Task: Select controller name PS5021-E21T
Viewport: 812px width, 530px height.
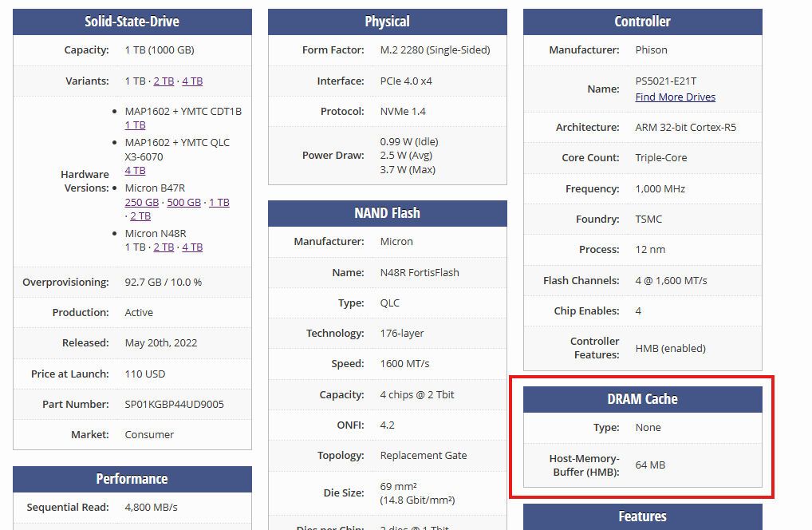Action: [x=666, y=81]
